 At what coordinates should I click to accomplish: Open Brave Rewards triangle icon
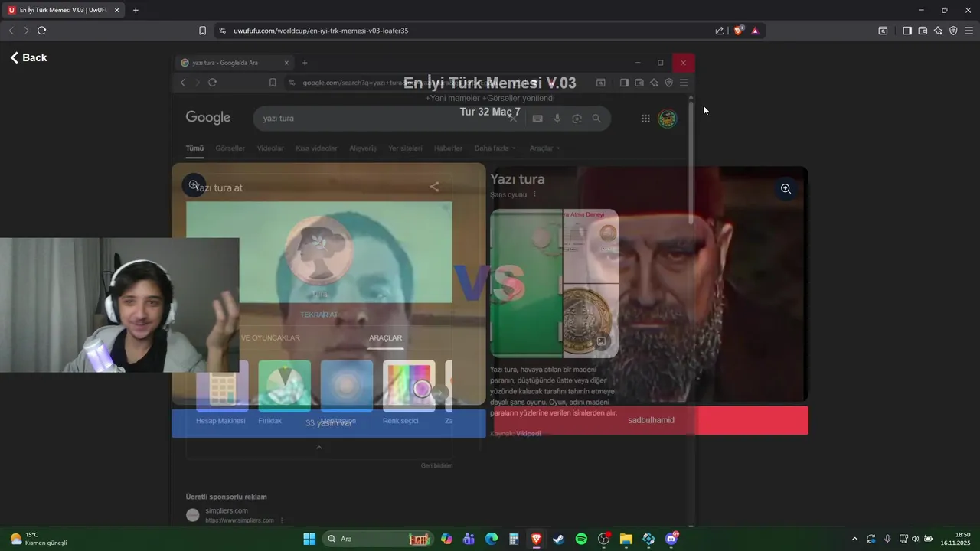(x=755, y=31)
